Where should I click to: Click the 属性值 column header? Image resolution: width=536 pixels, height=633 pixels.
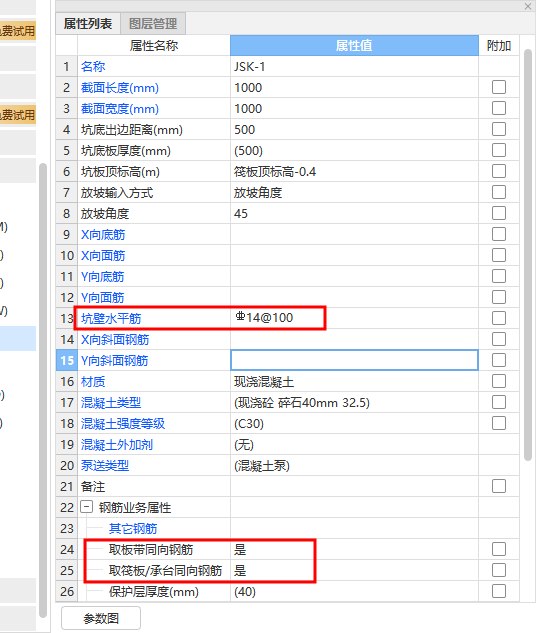tap(354, 45)
